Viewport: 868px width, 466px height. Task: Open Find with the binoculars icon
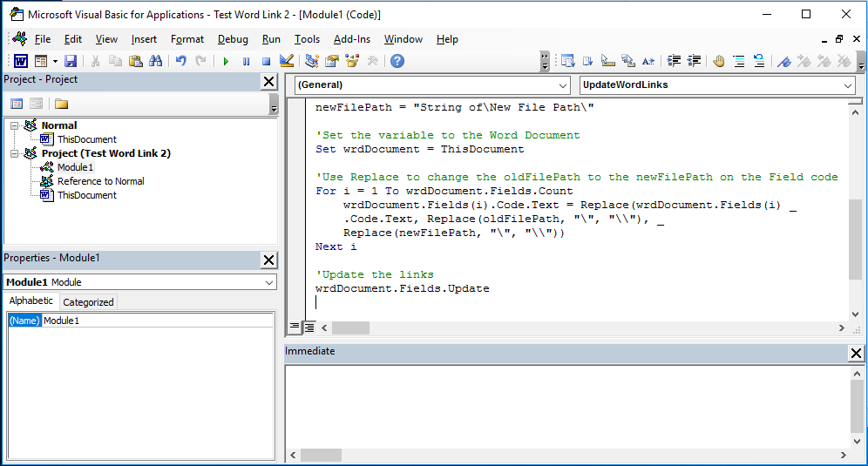tap(155, 61)
